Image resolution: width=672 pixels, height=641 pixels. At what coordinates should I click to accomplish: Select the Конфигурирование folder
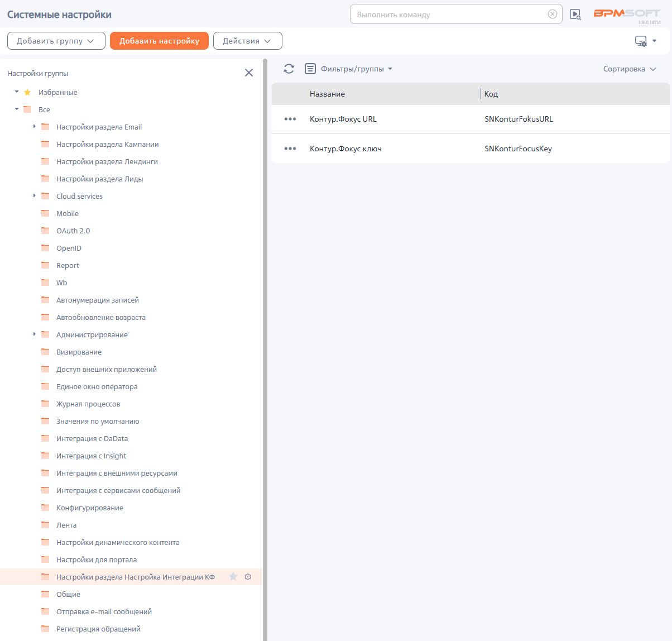(90, 508)
